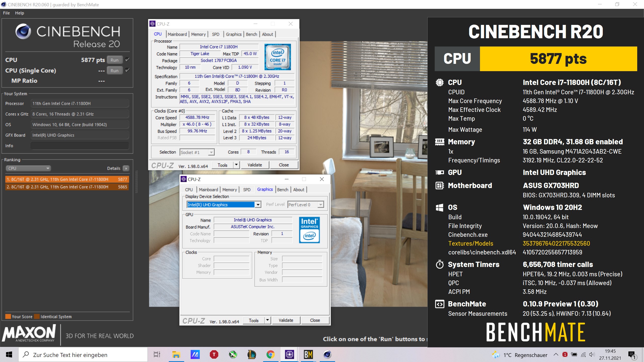Screen dimensions: 644x362
Task: Open volume control in system tray
Action: click(592, 355)
